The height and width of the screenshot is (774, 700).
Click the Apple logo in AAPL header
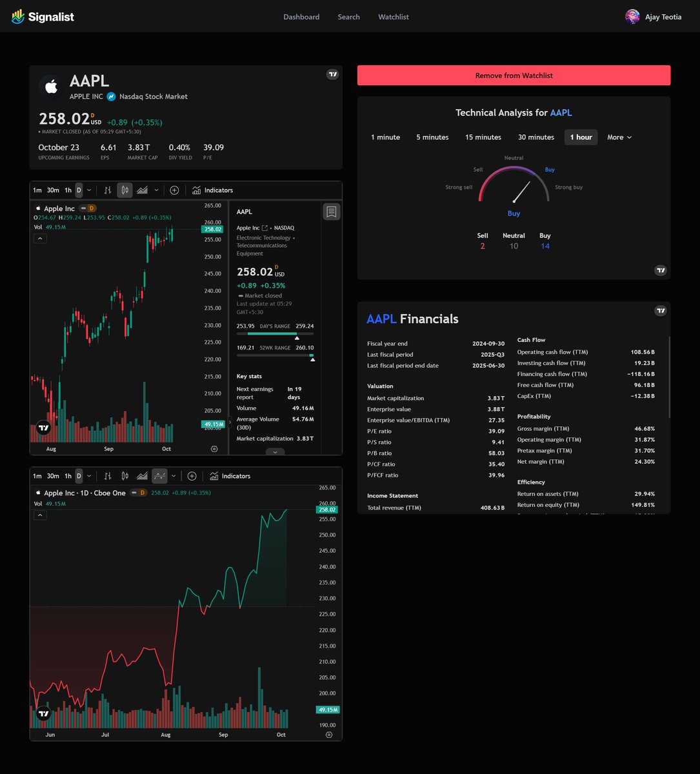[51, 87]
